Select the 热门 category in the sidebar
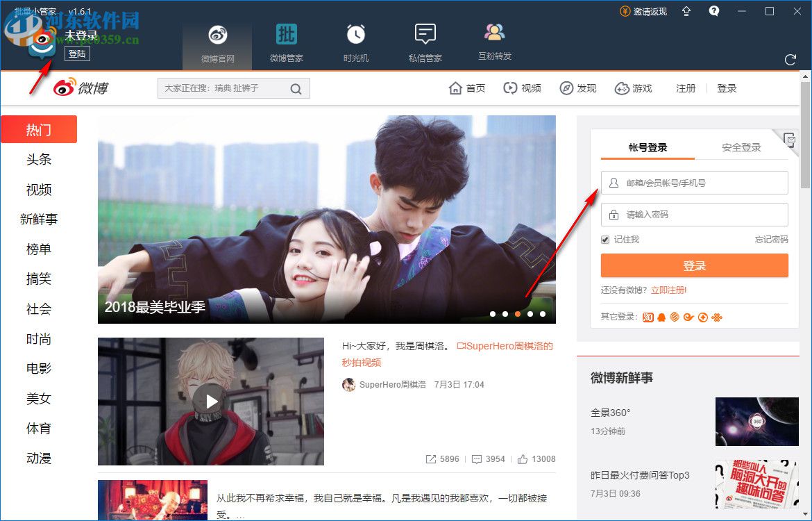This screenshot has width=812, height=521. pyautogui.click(x=39, y=129)
